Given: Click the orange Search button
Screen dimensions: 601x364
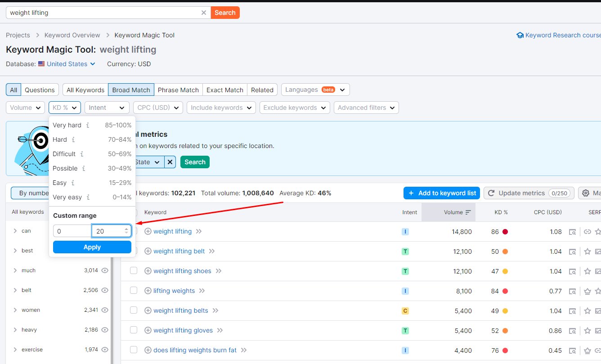Looking at the screenshot, I should pos(225,13).
